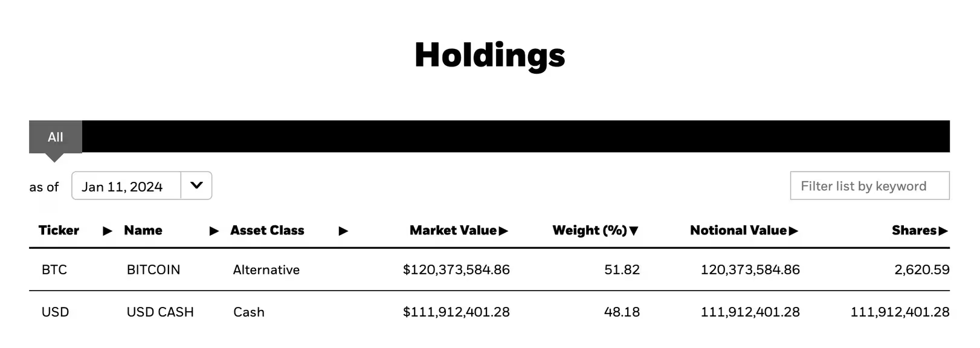Viewport: 980px width, 348px height.
Task: Toggle the Name column sort state
Action: click(214, 230)
